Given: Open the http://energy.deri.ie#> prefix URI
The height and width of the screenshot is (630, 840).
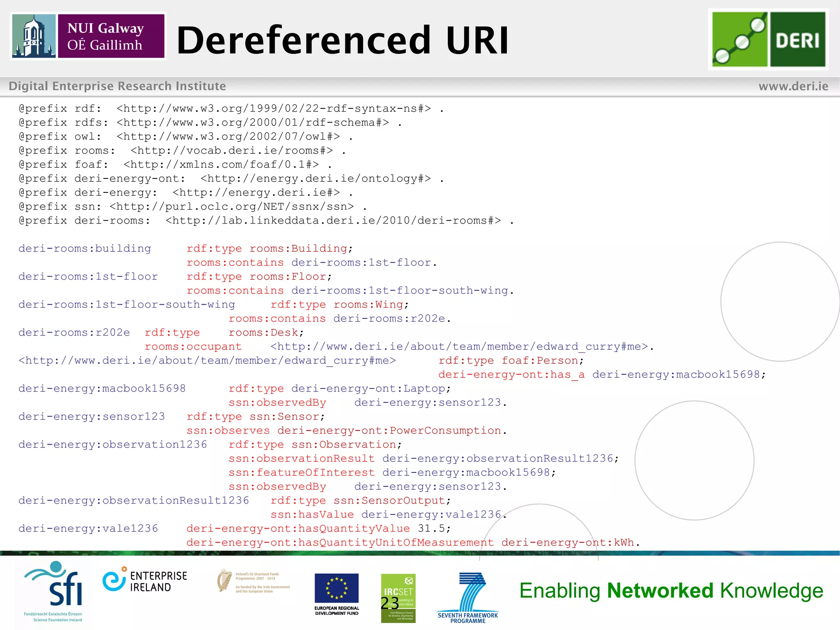Looking at the screenshot, I should click(x=256, y=192).
